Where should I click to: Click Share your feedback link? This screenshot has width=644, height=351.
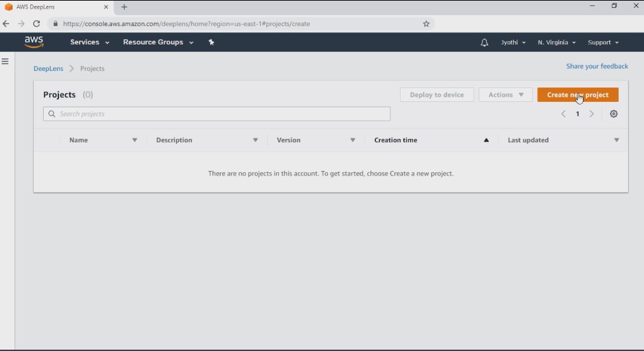(597, 66)
